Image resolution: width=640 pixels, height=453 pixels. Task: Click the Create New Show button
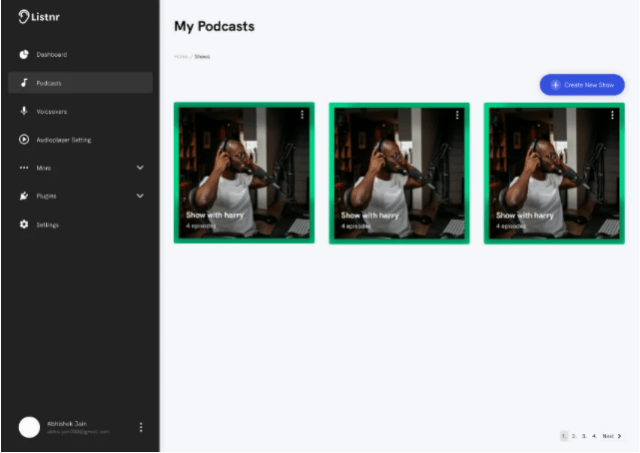(x=582, y=85)
